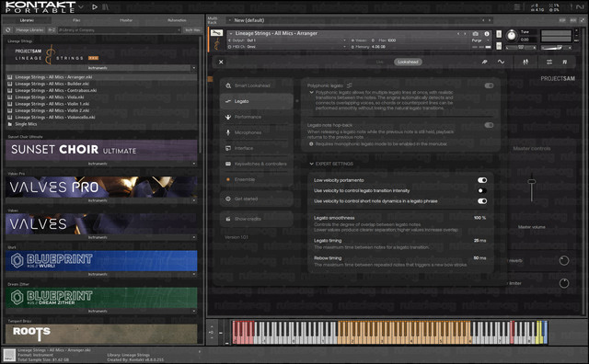The image size is (589, 364).
Task: Click next multi preset arrow
Action: pyautogui.click(x=489, y=20)
